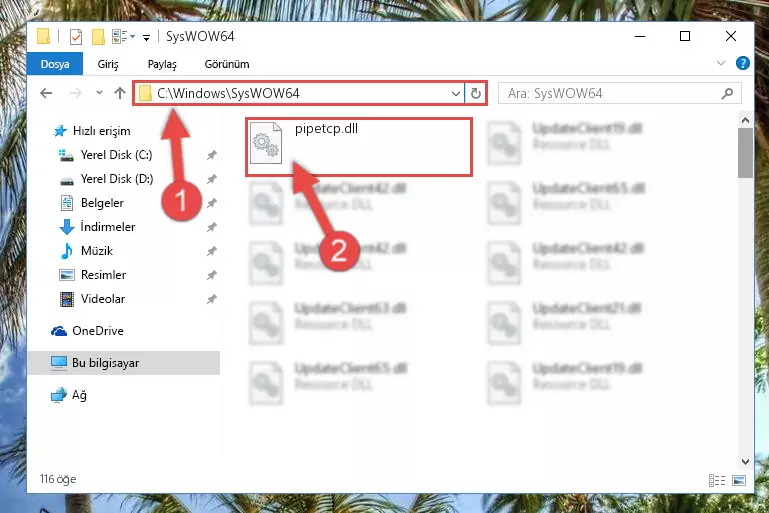Switch to the Paylaş ribbon tab
Viewport: 769px width, 513px height.
tap(162, 64)
